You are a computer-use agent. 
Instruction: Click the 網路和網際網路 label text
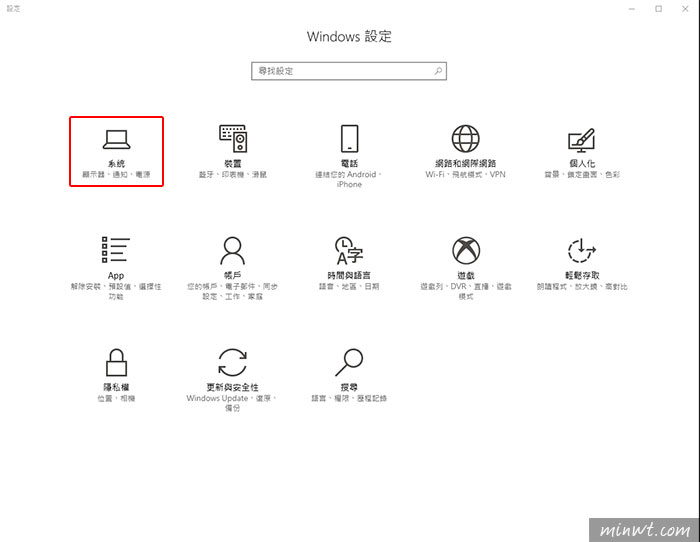[x=466, y=163]
